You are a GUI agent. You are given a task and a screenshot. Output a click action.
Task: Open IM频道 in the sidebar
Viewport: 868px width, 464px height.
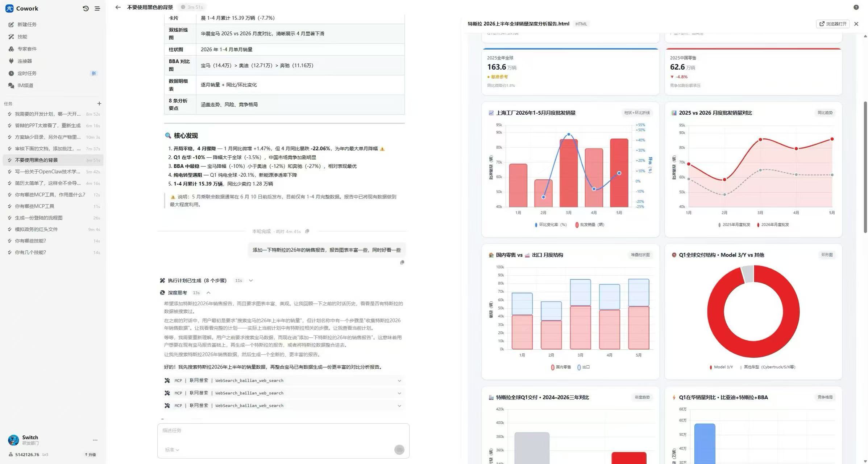coord(53,85)
